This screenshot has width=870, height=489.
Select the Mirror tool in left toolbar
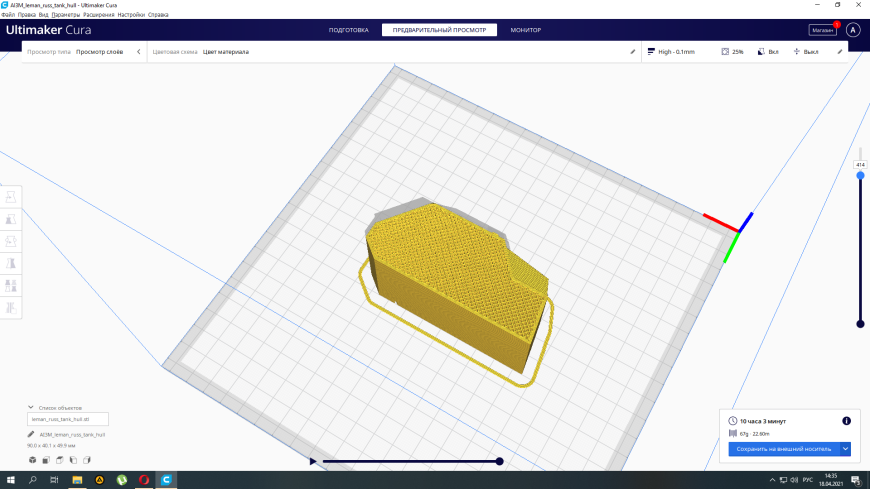[x=11, y=264]
